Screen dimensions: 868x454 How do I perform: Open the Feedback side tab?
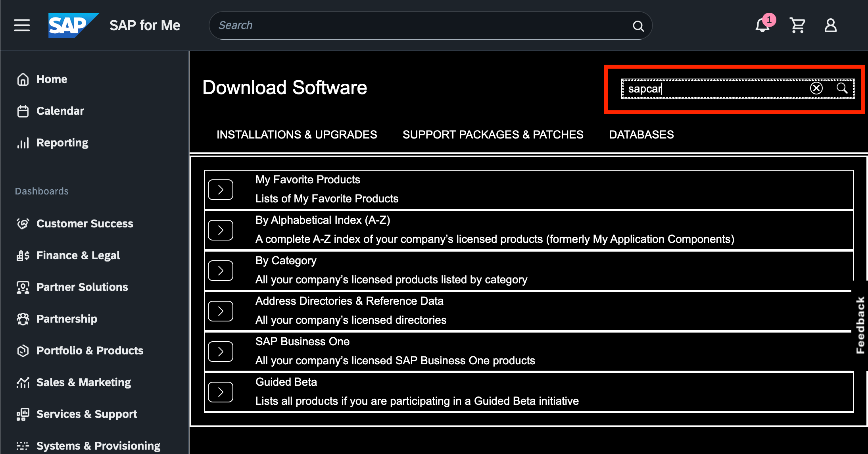(860, 325)
